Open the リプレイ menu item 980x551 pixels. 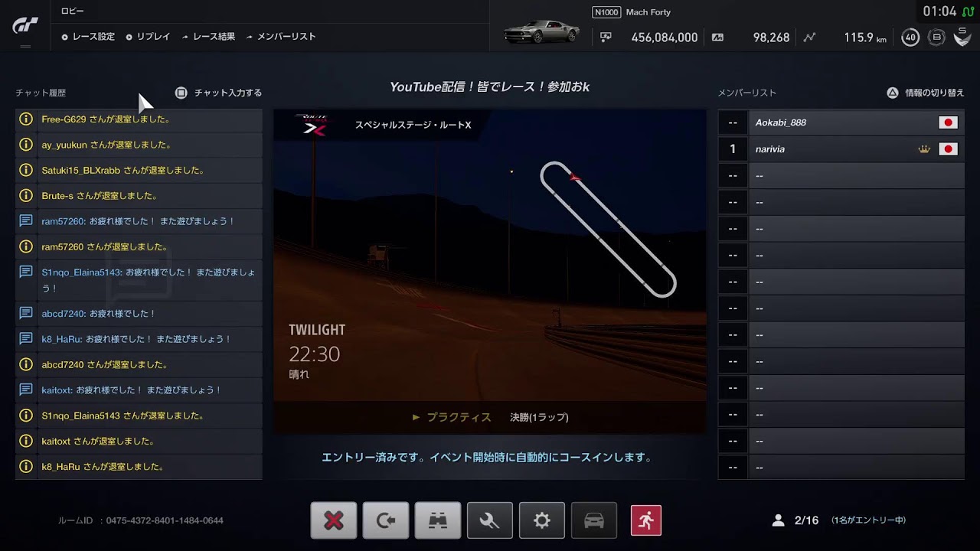click(x=148, y=37)
